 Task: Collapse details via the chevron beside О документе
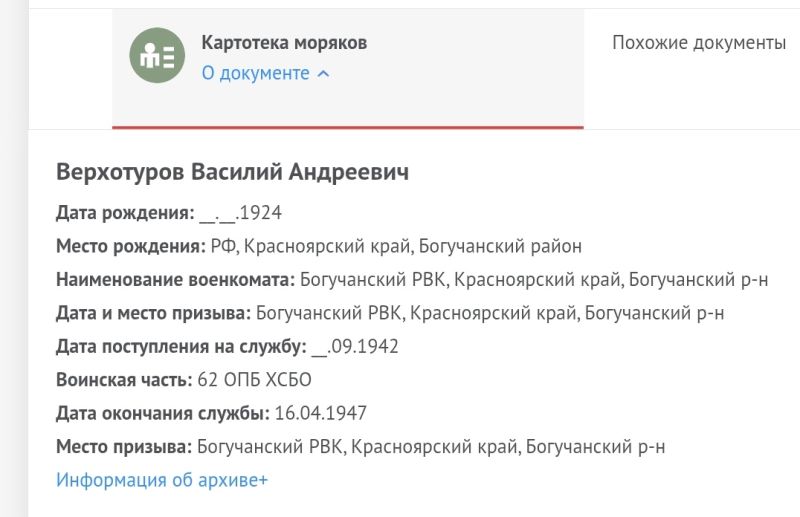323,74
